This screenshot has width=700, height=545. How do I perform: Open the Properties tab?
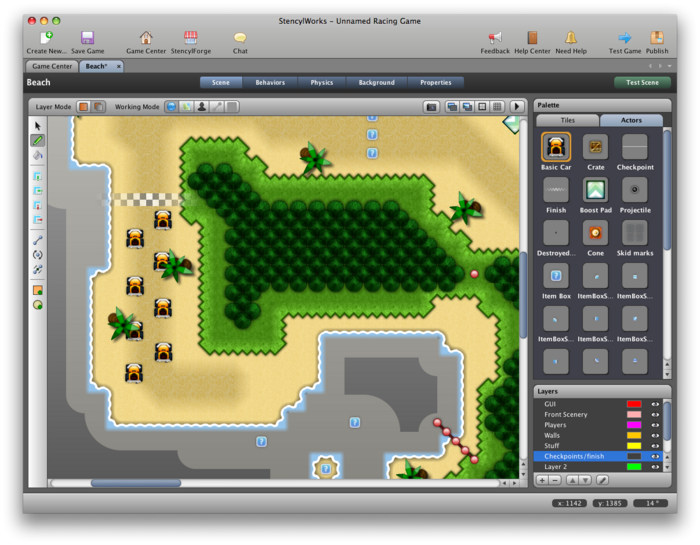pyautogui.click(x=436, y=83)
